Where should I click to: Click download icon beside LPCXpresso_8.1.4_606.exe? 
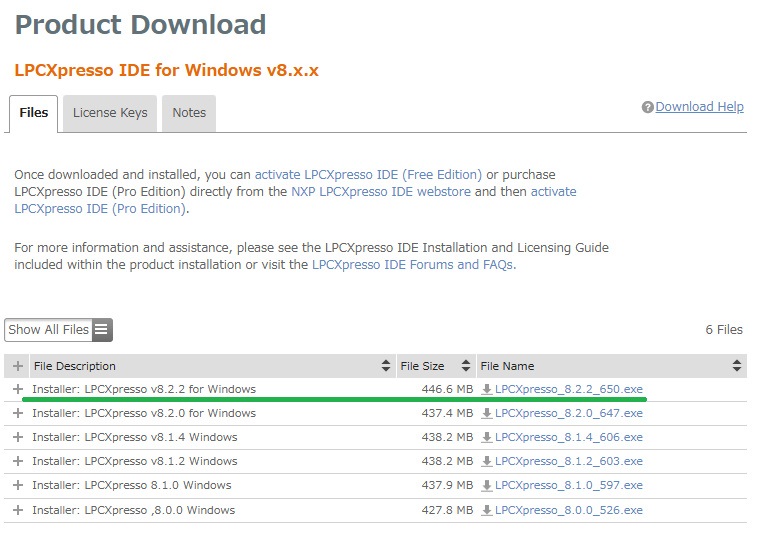pyautogui.click(x=487, y=437)
